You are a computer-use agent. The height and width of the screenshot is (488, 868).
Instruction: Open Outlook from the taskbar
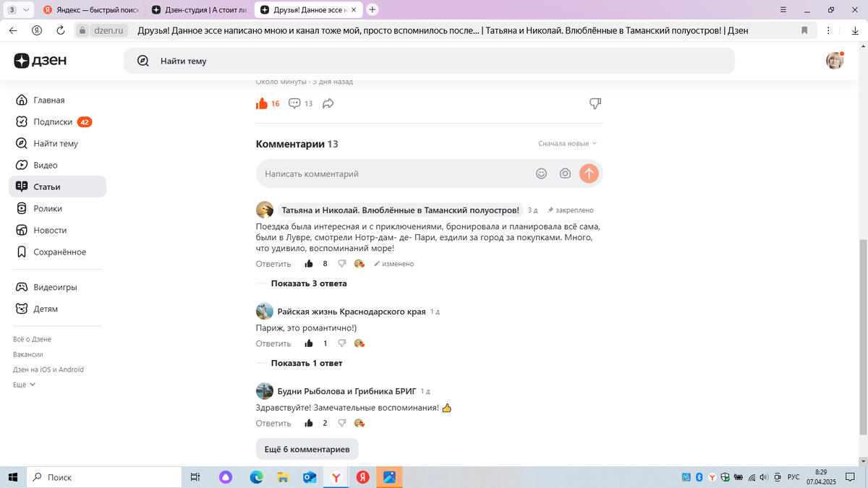click(310, 477)
